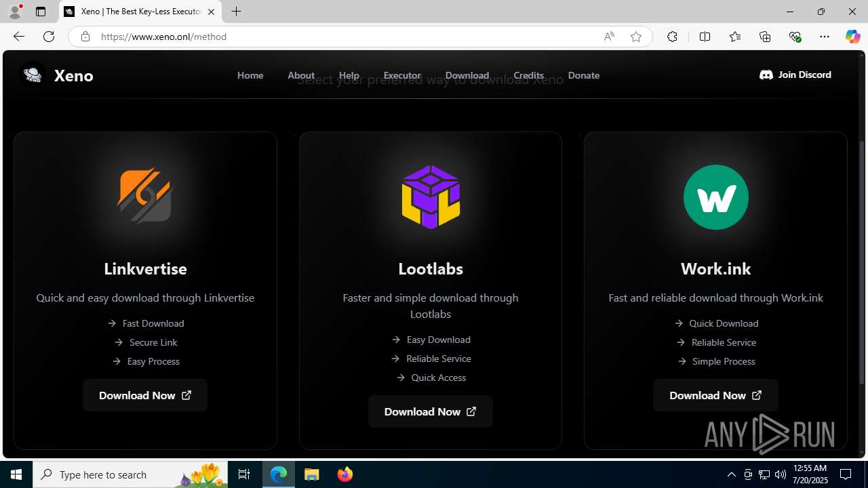The height and width of the screenshot is (488, 868).
Task: Open network status in tray
Action: coord(764,474)
